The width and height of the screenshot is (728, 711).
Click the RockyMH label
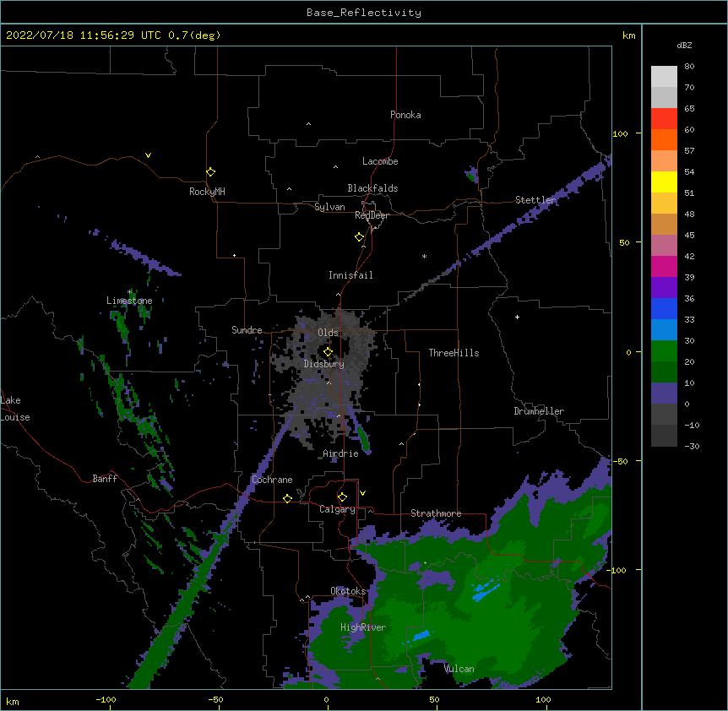coord(207,191)
